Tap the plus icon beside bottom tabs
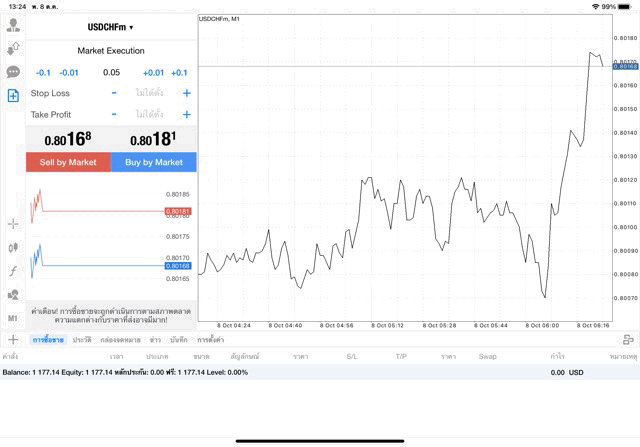Screen dimensions: 640x447 pos(13,340)
